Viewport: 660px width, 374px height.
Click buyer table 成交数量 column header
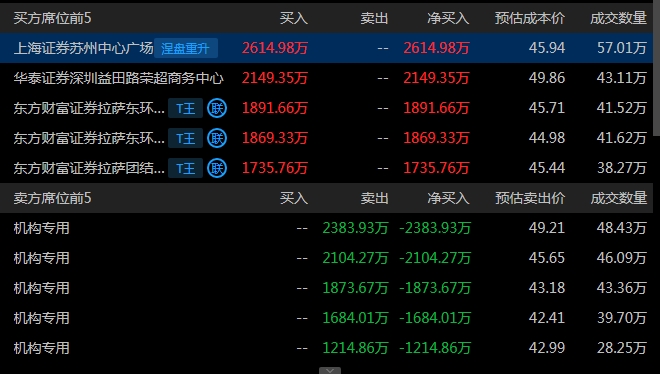618,18
